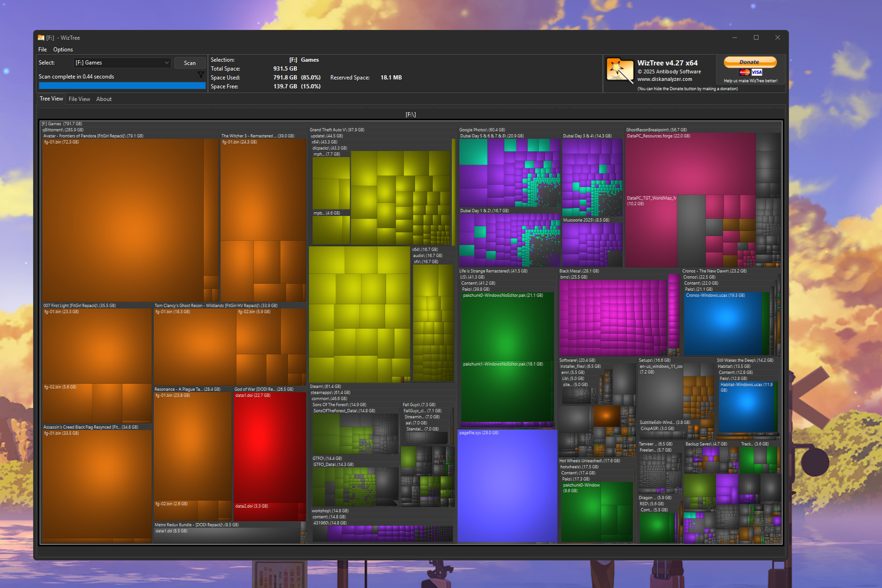Select Assassin's Creed fg-01.bin (33.5 GB) block
Viewport: 882px width, 588px height.
pyautogui.click(x=96, y=485)
